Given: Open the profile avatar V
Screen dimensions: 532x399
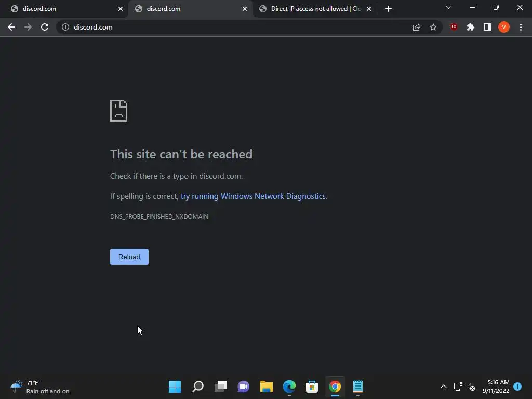Looking at the screenshot, I should click(504, 27).
